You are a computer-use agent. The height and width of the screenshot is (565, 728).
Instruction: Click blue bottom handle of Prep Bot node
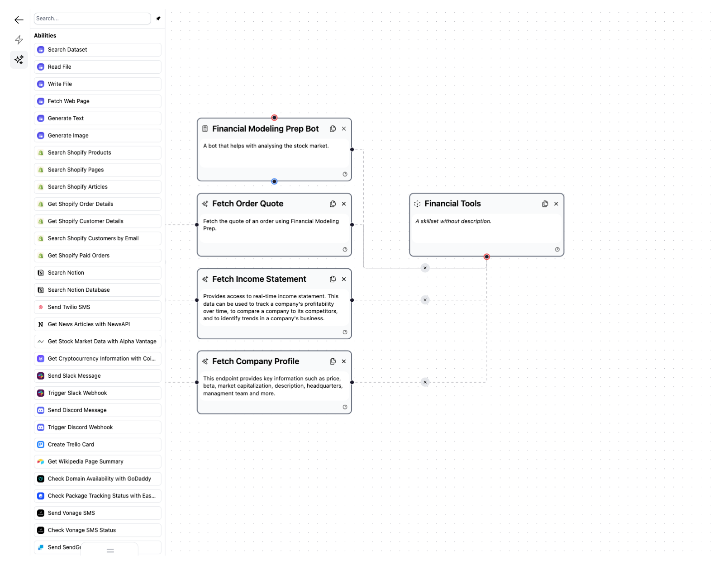point(274,181)
